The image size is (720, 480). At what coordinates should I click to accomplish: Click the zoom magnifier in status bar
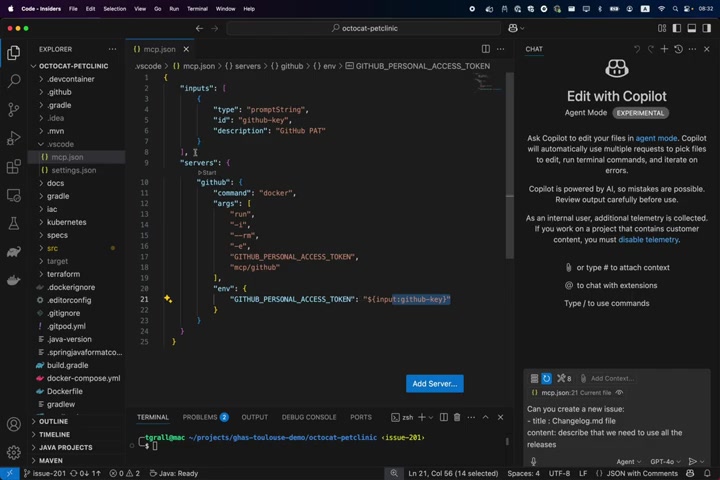(394, 473)
